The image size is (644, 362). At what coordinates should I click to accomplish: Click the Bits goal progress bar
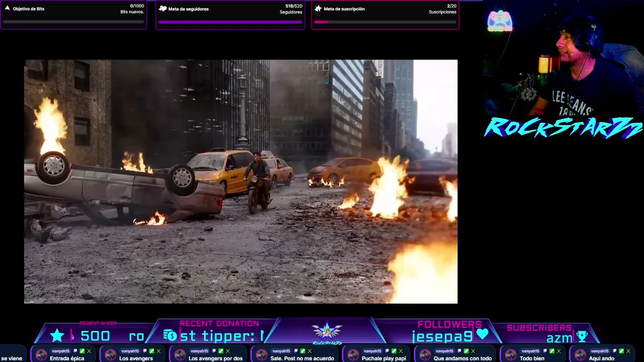[x=74, y=22]
